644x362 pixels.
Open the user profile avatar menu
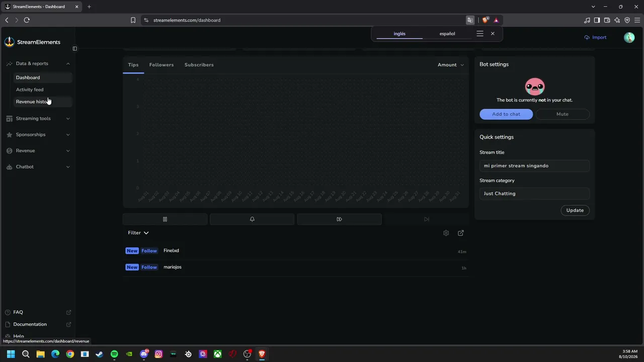click(629, 38)
